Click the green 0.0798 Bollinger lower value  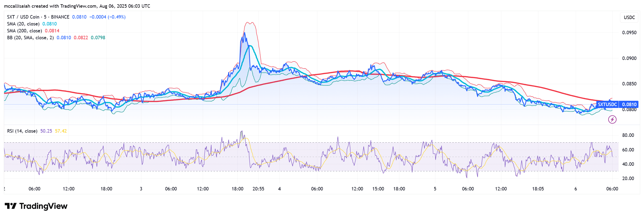(98, 38)
